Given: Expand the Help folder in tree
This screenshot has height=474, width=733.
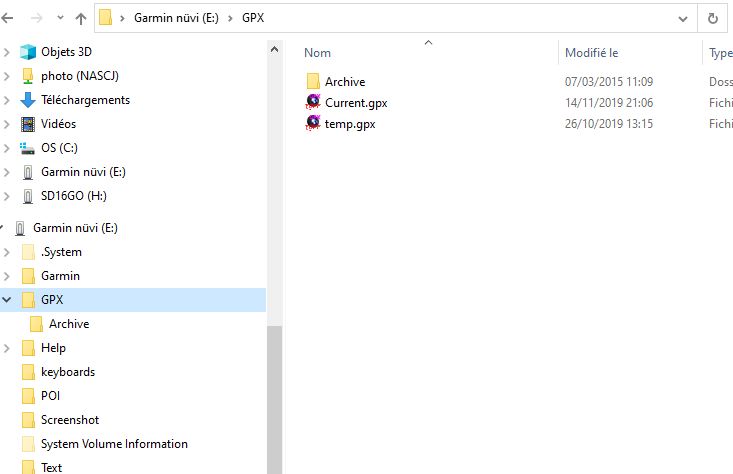Looking at the screenshot, I should (8, 348).
